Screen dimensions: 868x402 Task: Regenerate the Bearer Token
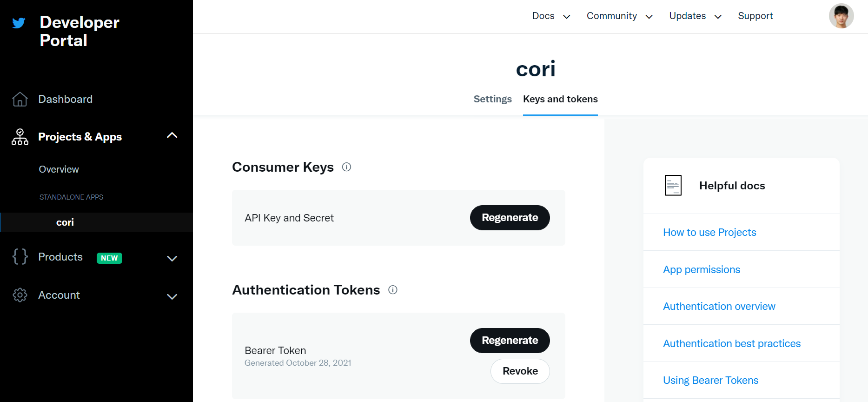(510, 341)
